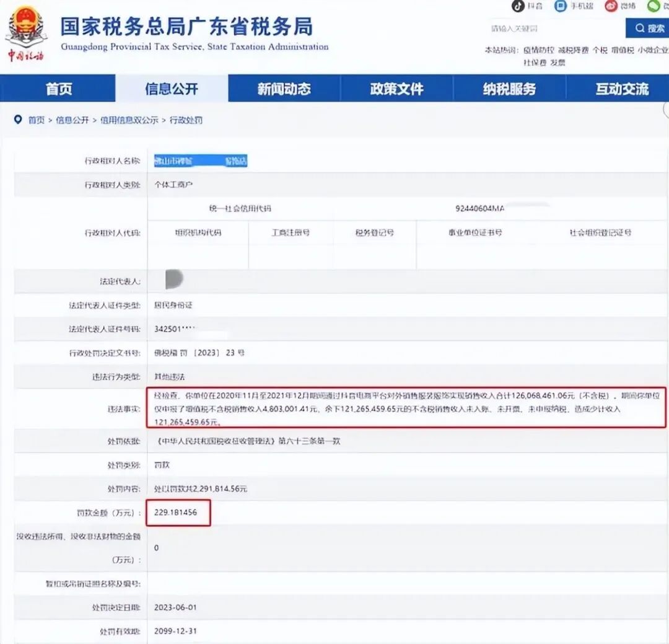Click the 中国税务 emblem logo
669x644 pixels.
(26, 28)
